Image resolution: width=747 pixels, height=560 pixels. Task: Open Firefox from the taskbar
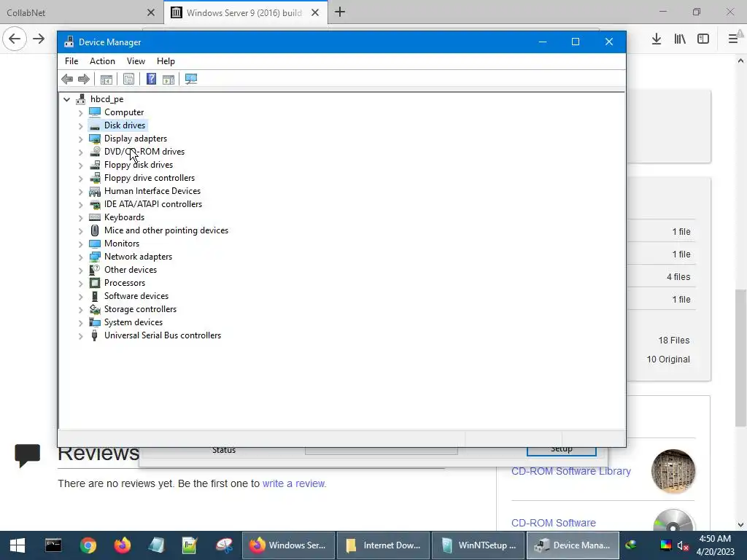click(x=123, y=545)
